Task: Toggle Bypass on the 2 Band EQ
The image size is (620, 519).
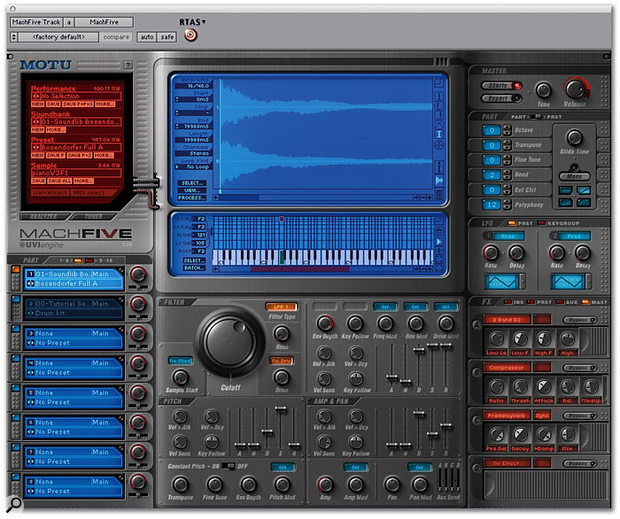Action: tap(580, 320)
